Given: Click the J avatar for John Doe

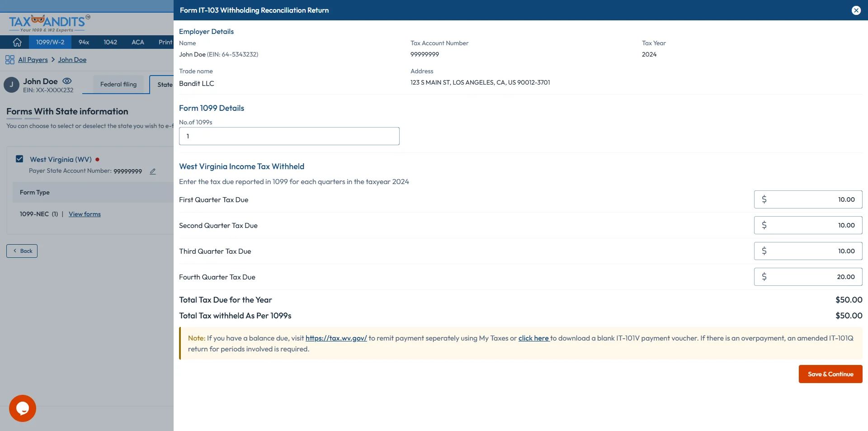Looking at the screenshot, I should tap(11, 85).
